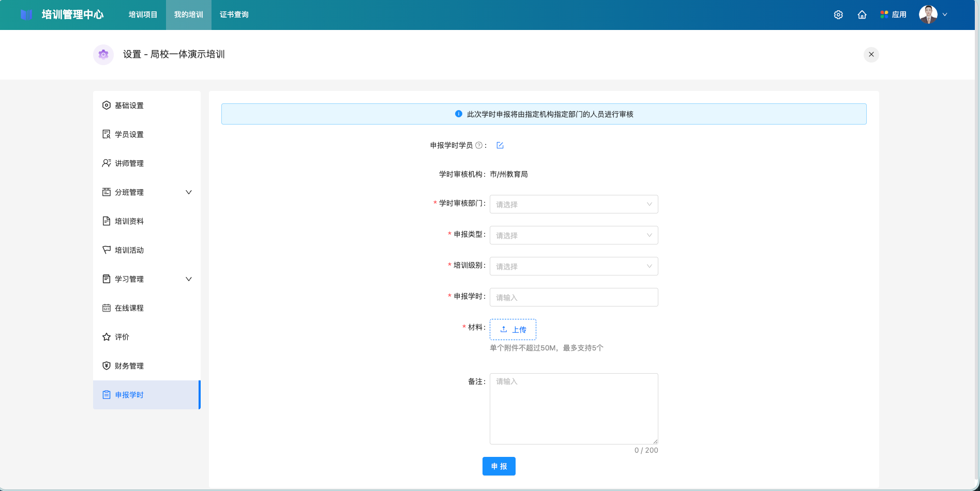
Task: Open the 应用 apps grid
Action: 893,15
